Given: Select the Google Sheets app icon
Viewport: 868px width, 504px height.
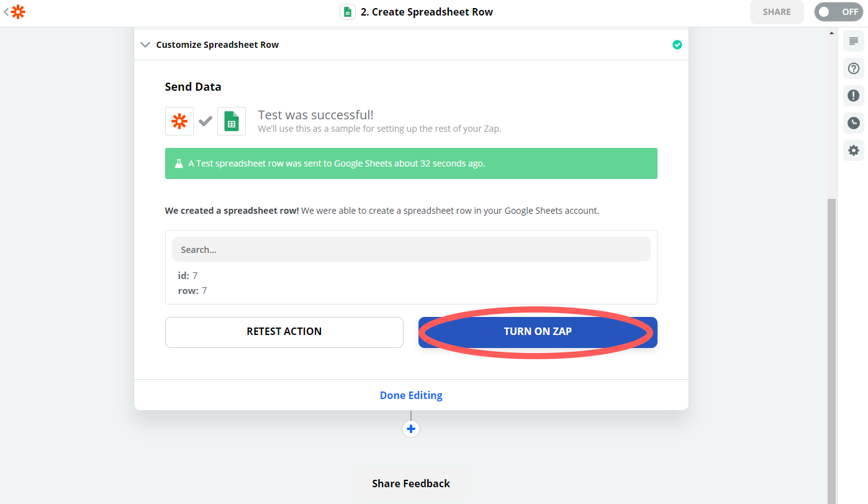Looking at the screenshot, I should (x=232, y=121).
